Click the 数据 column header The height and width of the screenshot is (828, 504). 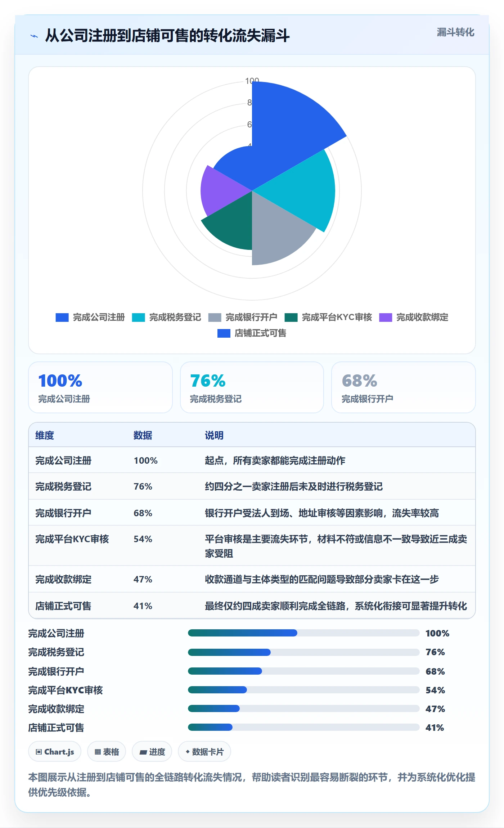pyautogui.click(x=143, y=435)
